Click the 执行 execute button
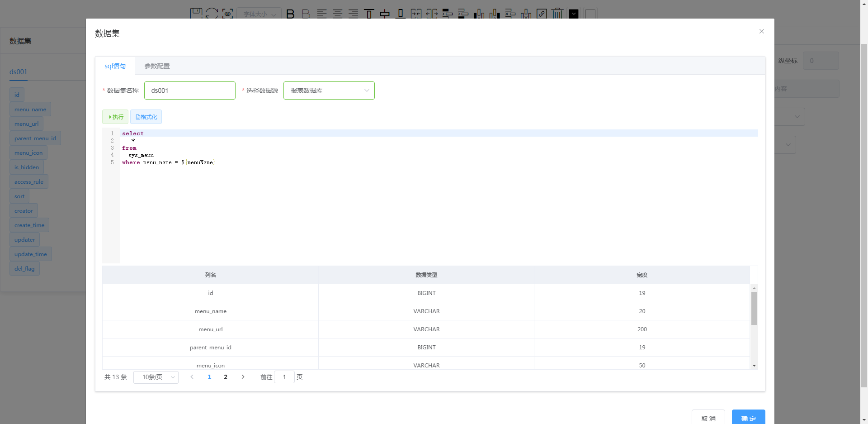The width and height of the screenshot is (868, 424). click(x=115, y=117)
